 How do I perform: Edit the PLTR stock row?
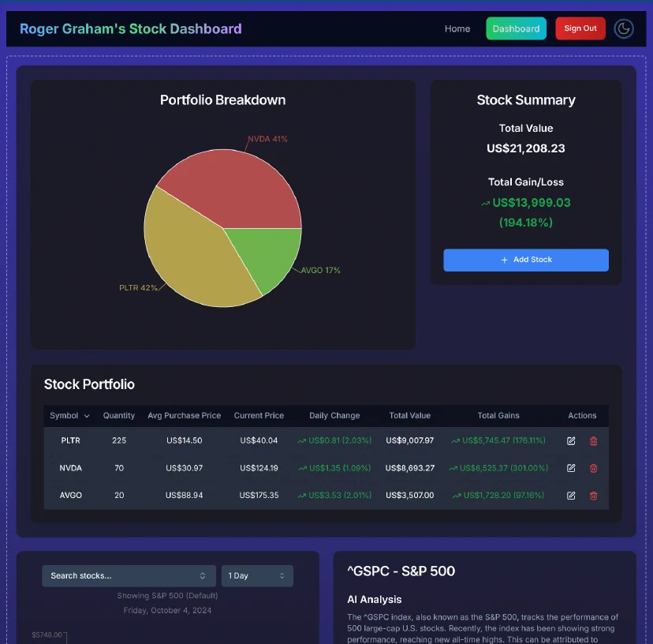(x=571, y=440)
